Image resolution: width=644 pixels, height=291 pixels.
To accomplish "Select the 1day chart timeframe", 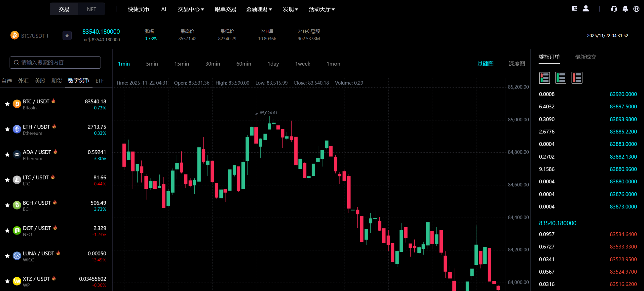I will point(273,64).
